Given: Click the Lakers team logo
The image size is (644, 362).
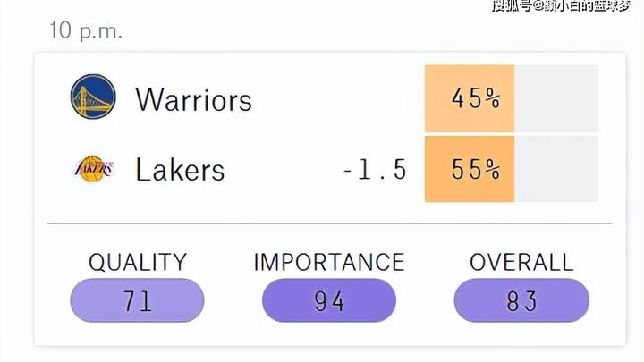Looking at the screenshot, I should coord(93,169).
